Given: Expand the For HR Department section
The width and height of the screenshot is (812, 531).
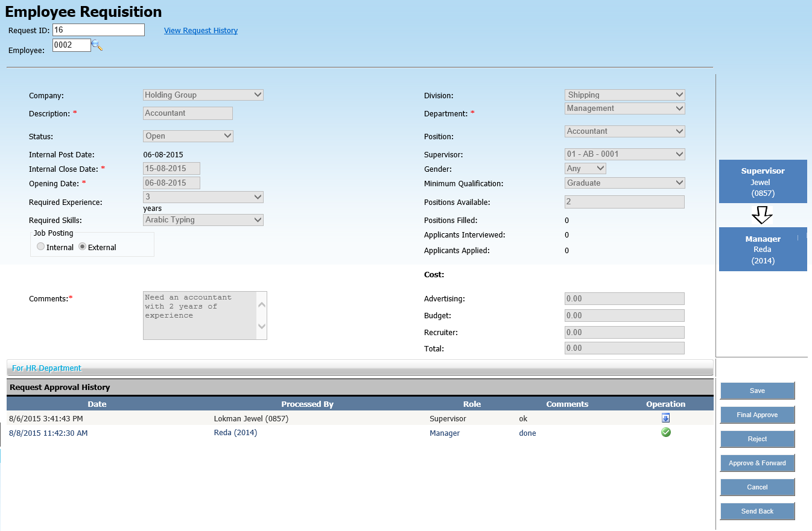Looking at the screenshot, I should (46, 368).
